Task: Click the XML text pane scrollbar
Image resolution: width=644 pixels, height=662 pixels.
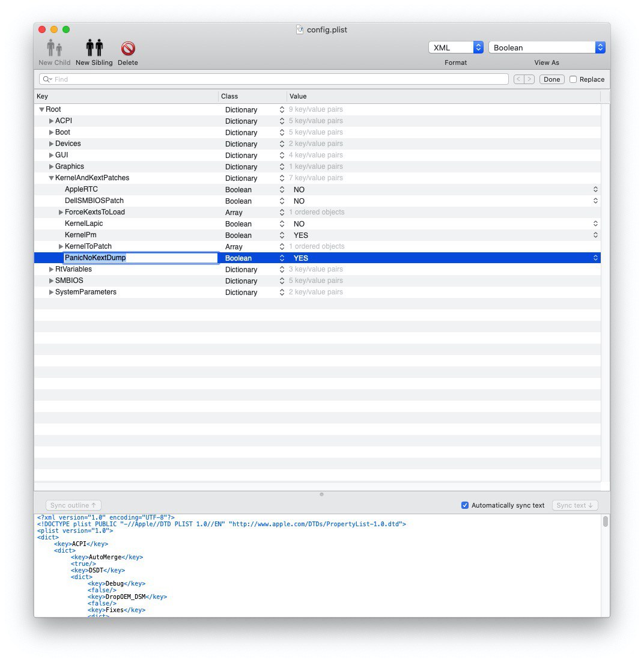Action: [x=606, y=522]
